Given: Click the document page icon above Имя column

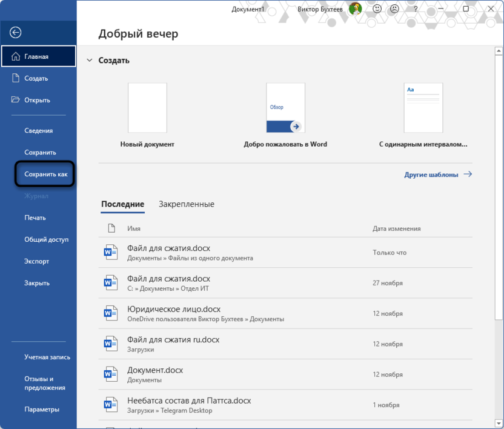Looking at the screenshot, I should (x=111, y=228).
